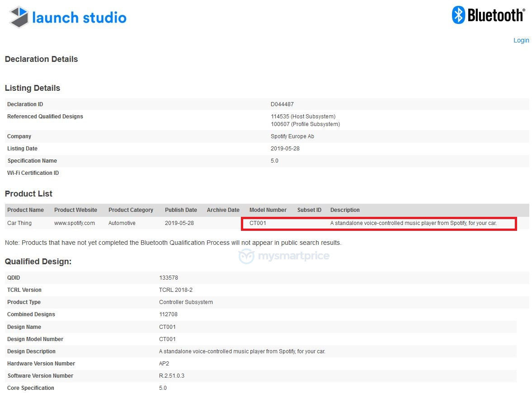Click the Model Number column header
Screen dimensions: 532x393
(x=268, y=210)
